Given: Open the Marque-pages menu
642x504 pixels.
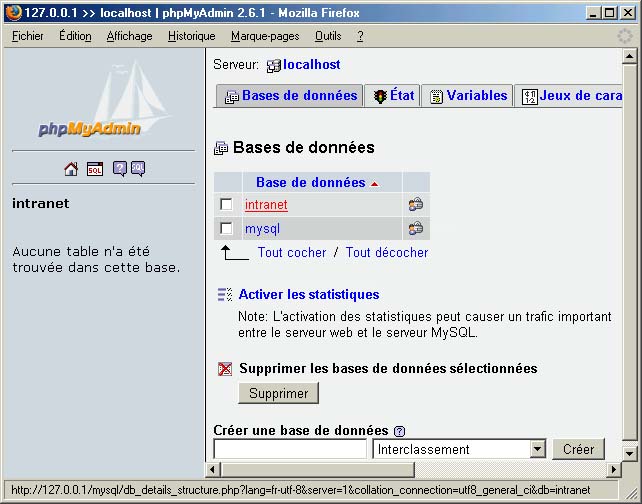Looking at the screenshot, I should pos(265,36).
